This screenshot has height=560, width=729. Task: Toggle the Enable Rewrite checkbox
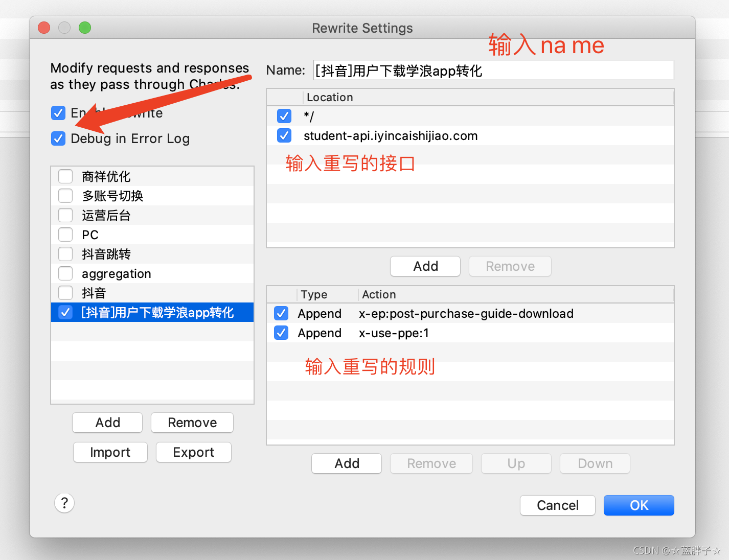58,113
